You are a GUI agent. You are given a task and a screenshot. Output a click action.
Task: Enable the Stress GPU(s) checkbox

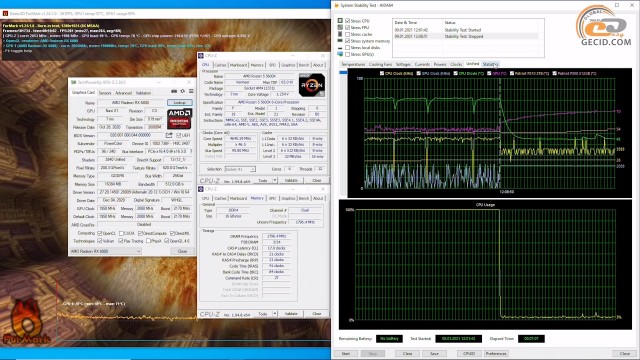tap(347, 54)
